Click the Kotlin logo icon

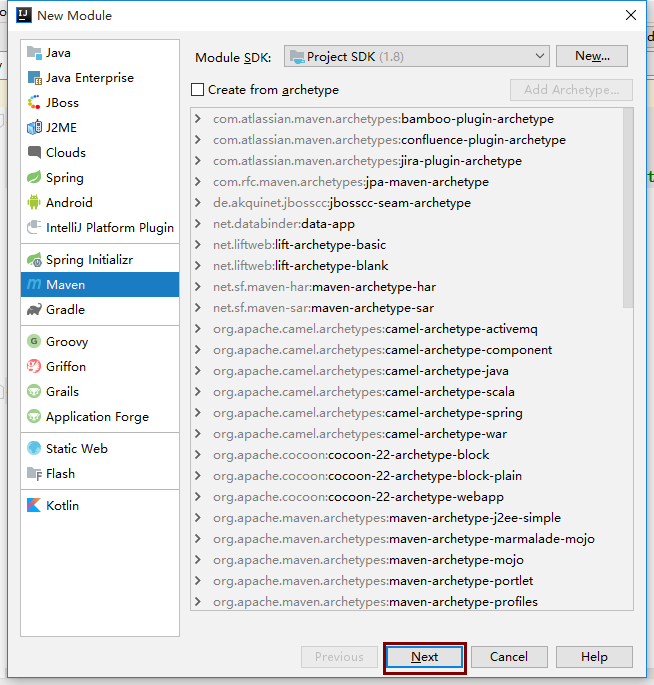pos(34,505)
